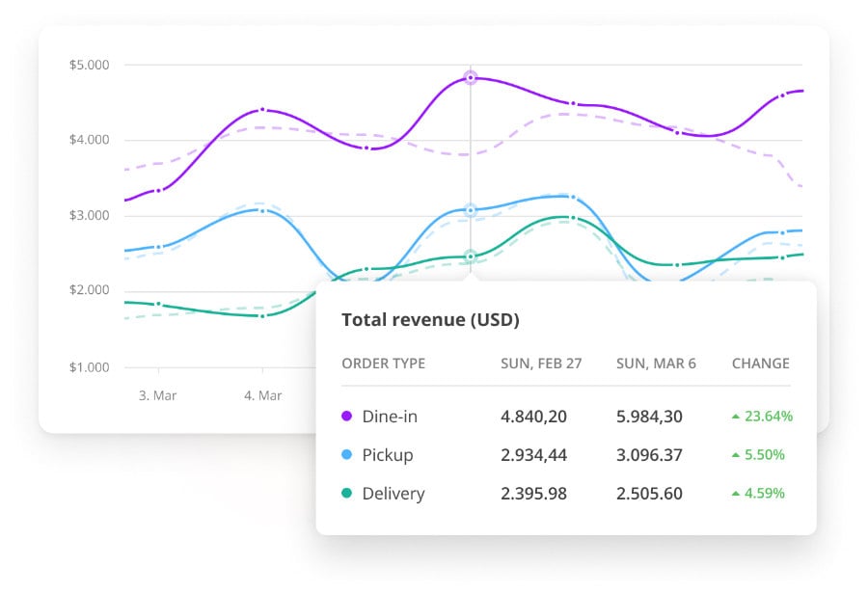Viewport: 868px width, 593px height.
Task: Click the Delivery row label
Action: click(393, 494)
